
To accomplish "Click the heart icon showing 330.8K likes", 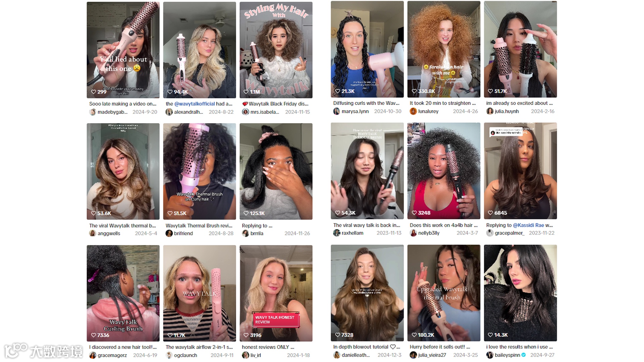I will (414, 91).
